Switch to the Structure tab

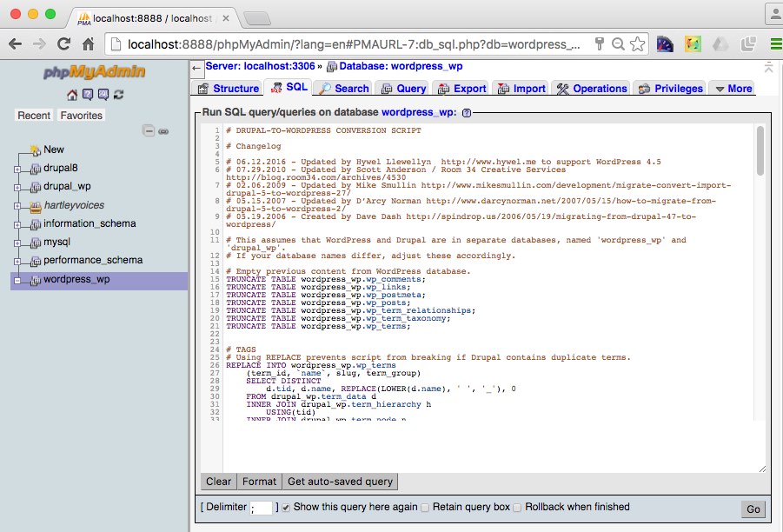coord(229,89)
